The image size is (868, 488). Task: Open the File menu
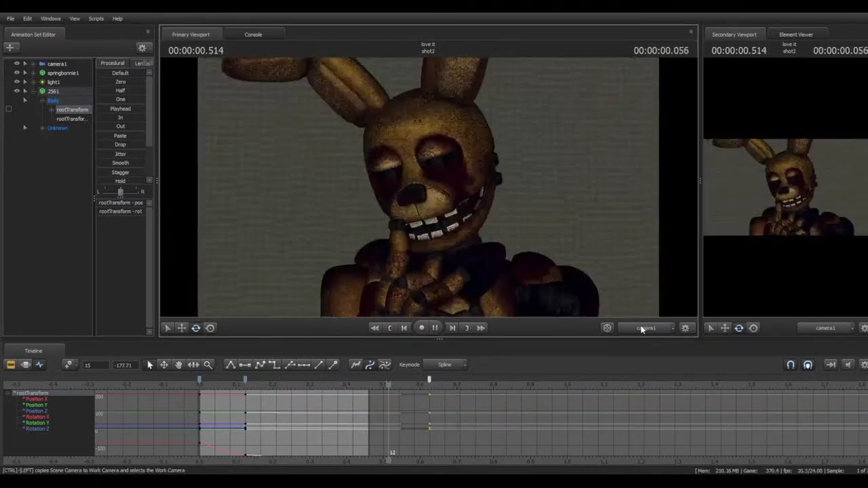11,19
